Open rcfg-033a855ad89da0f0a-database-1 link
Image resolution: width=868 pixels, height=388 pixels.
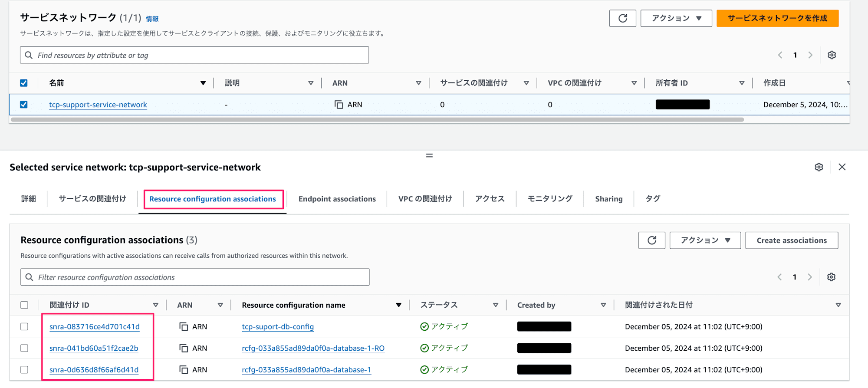306,370
